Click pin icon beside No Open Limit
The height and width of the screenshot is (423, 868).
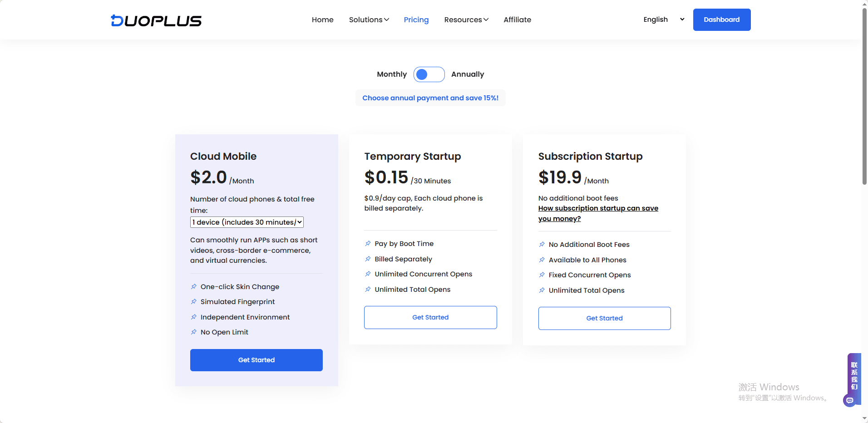(194, 332)
